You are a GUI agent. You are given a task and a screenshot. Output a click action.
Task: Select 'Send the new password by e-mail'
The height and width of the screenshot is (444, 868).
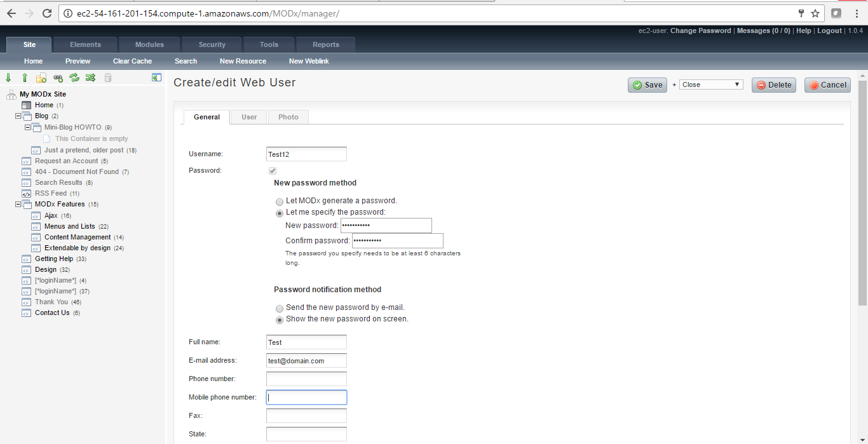point(280,308)
